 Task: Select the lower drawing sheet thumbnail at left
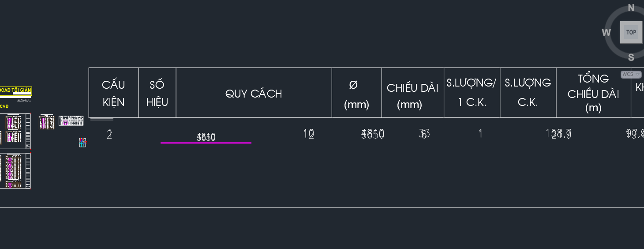pos(15,171)
